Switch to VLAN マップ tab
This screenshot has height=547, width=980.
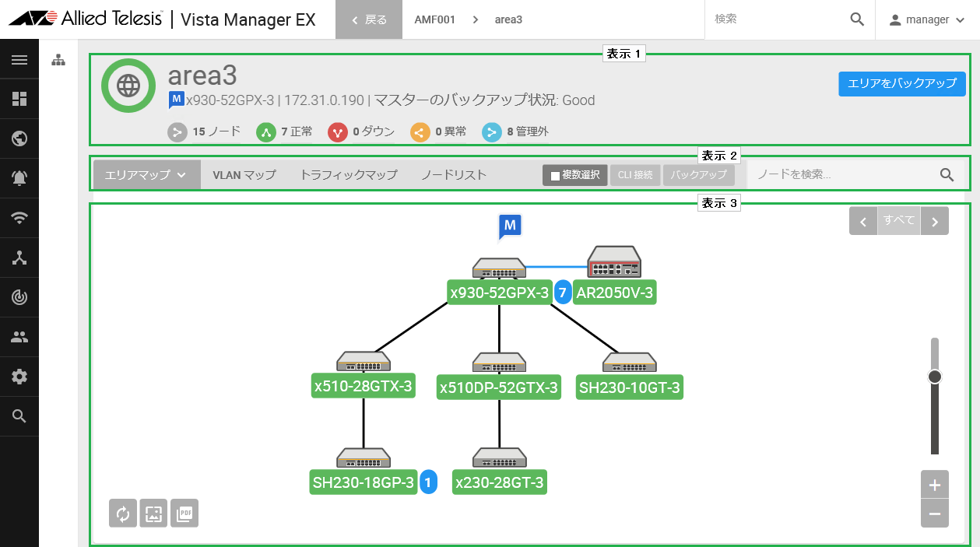point(244,175)
